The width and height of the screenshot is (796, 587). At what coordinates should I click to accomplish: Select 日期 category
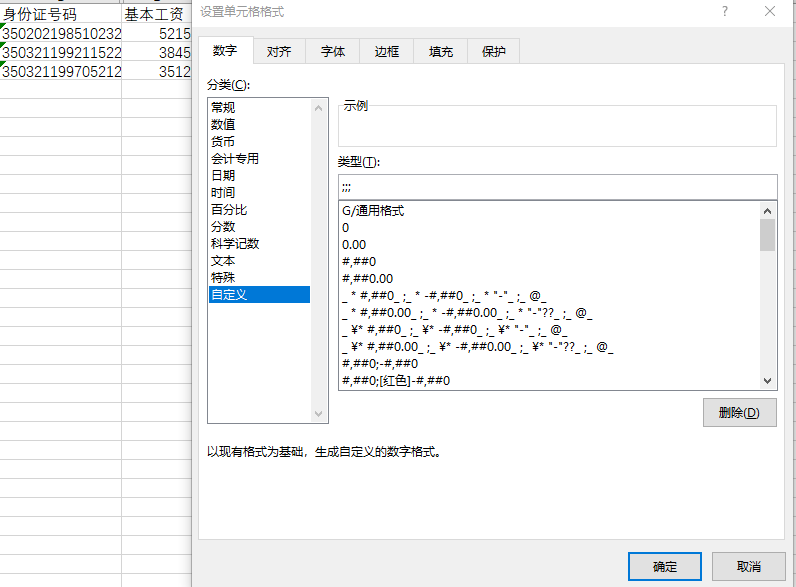pos(259,175)
